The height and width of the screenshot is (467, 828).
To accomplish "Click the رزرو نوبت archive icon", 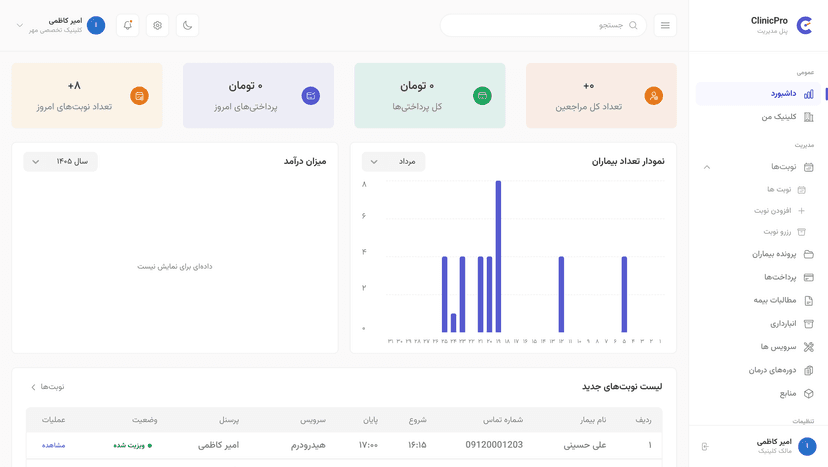I will click(x=802, y=232).
